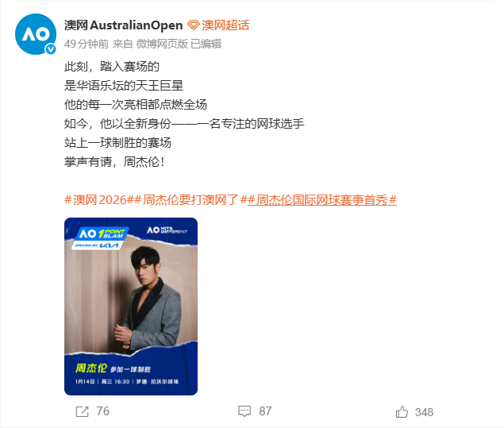Screen dimensions: 504x428
Task: Click the orange diamond super topic icon
Action: (194, 25)
